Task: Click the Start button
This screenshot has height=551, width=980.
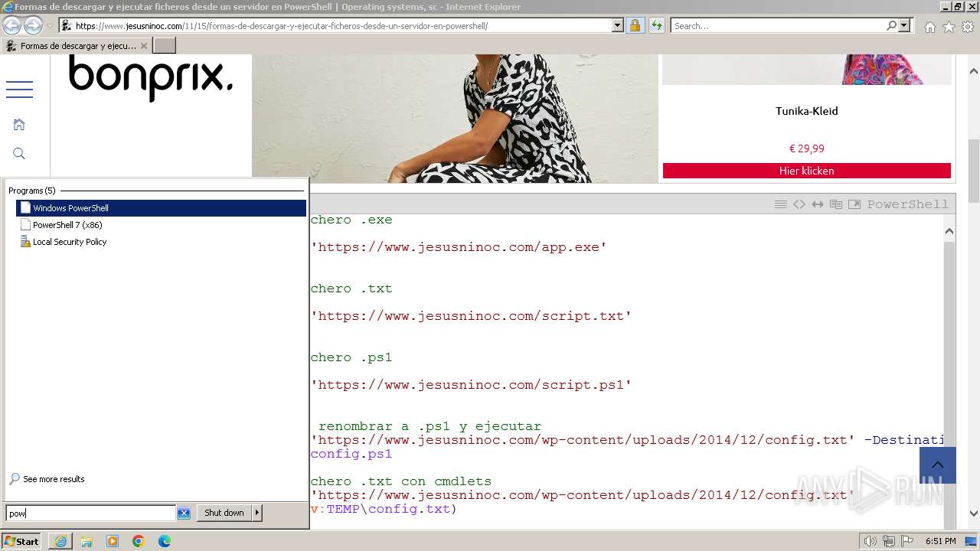Action: [21, 541]
